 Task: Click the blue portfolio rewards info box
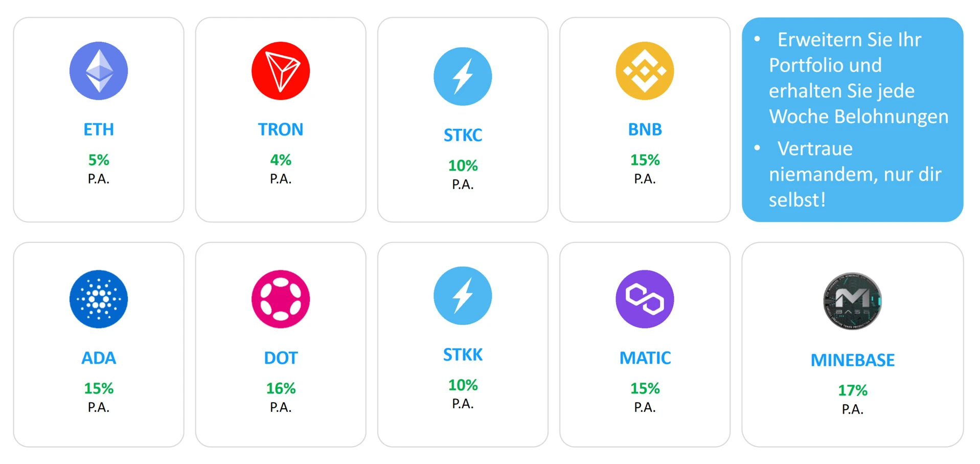852,120
